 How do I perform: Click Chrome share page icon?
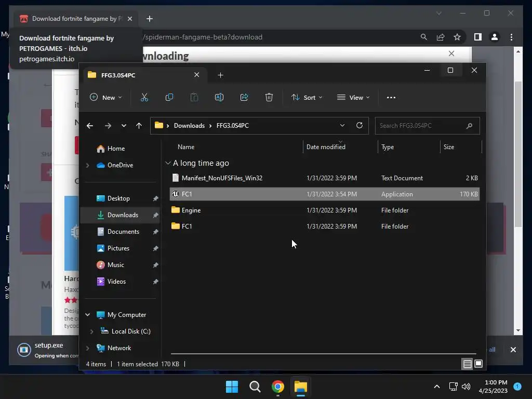(441, 37)
